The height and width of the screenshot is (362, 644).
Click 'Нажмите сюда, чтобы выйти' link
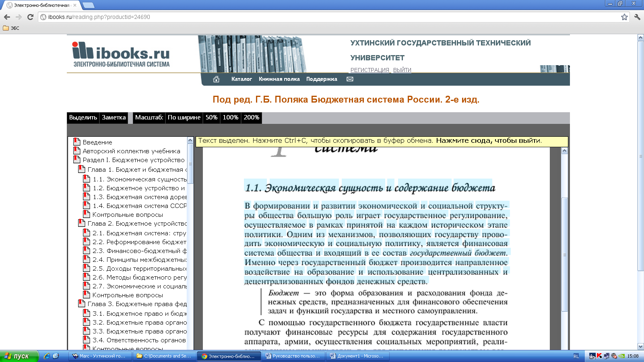[489, 141]
